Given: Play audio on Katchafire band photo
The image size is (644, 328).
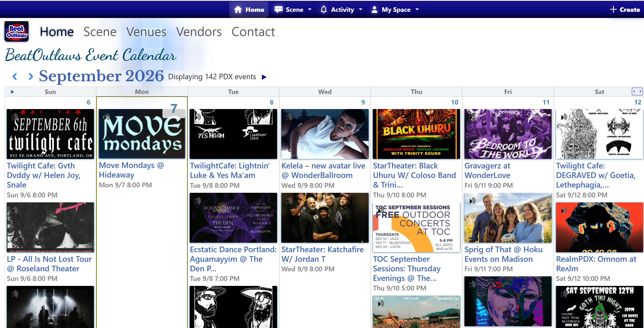Looking at the screenshot, I should point(289,201).
